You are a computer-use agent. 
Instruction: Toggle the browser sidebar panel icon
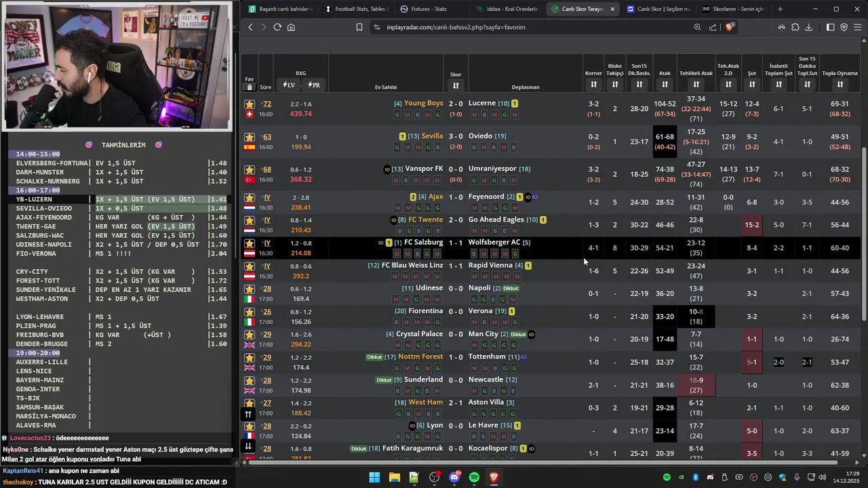830,27
